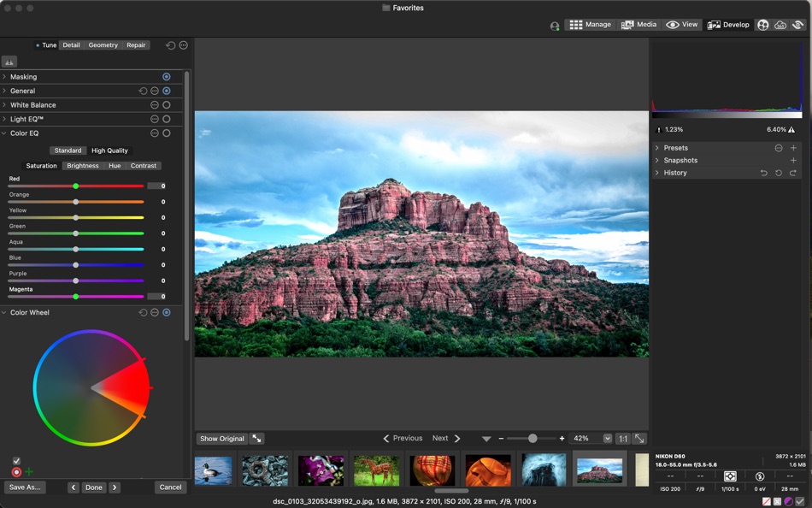
Task: Toggle the General adjustments visibility circle
Action: (166, 91)
